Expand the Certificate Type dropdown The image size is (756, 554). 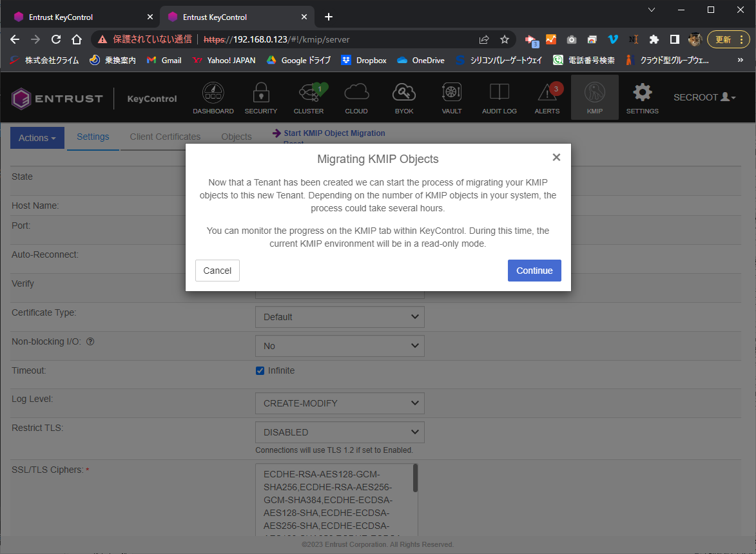coord(340,317)
